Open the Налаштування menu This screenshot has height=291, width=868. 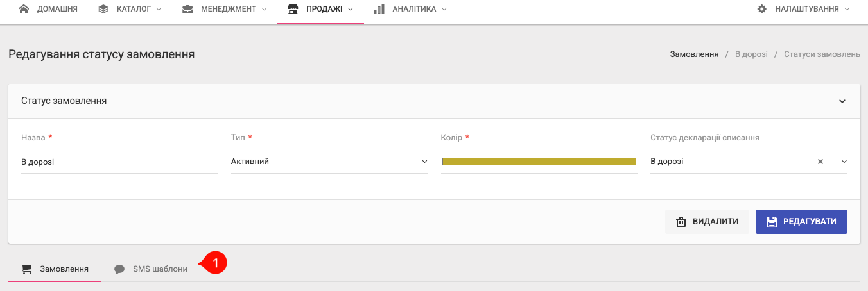pos(803,9)
